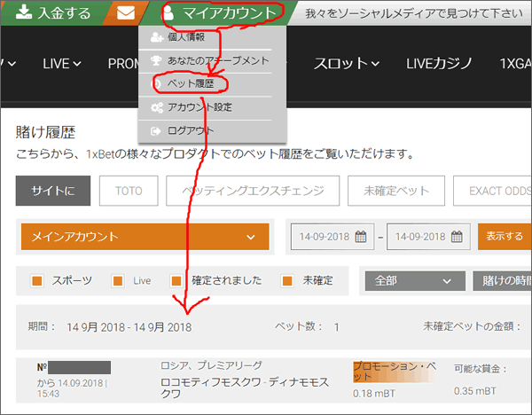Screen dimensions: 532x415
Task: Click the logout arrow icon
Action: pos(155,131)
